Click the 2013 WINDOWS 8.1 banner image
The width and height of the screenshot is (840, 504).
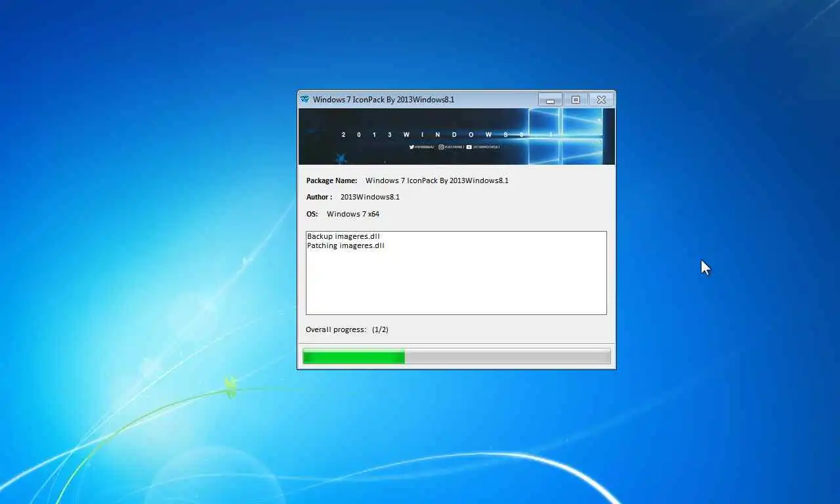point(457,136)
